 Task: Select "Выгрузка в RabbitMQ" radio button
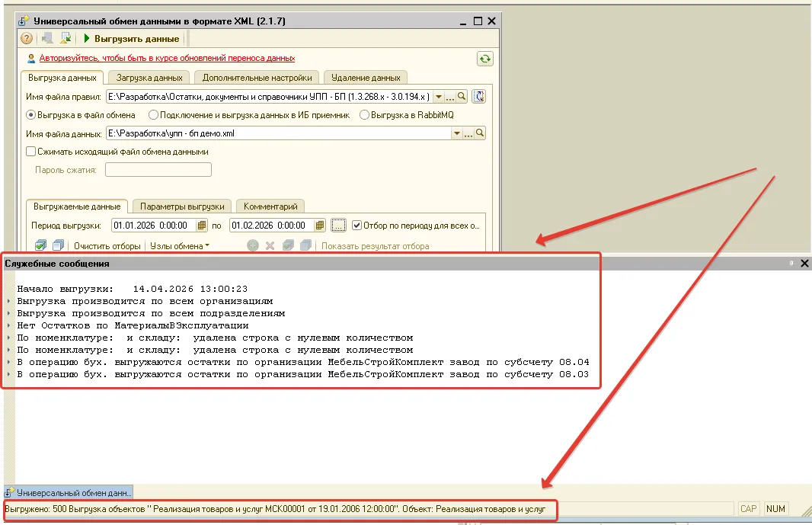point(364,115)
